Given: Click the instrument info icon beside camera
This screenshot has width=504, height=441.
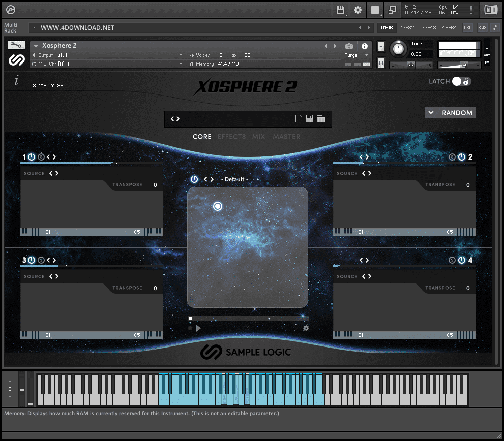Looking at the screenshot, I should click(365, 46).
